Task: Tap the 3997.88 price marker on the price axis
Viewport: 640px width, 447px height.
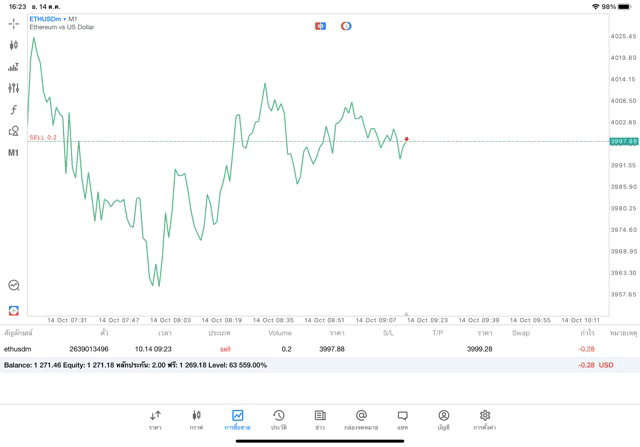Action: 624,142
